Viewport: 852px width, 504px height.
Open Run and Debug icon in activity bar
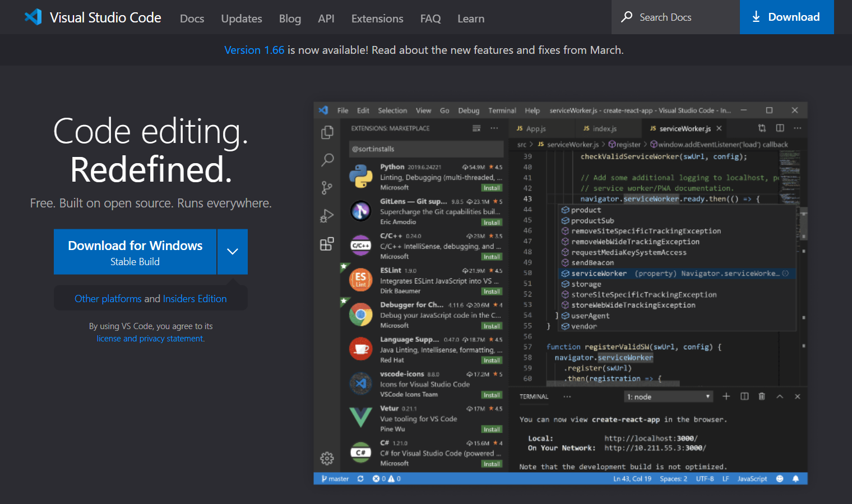pyautogui.click(x=327, y=216)
